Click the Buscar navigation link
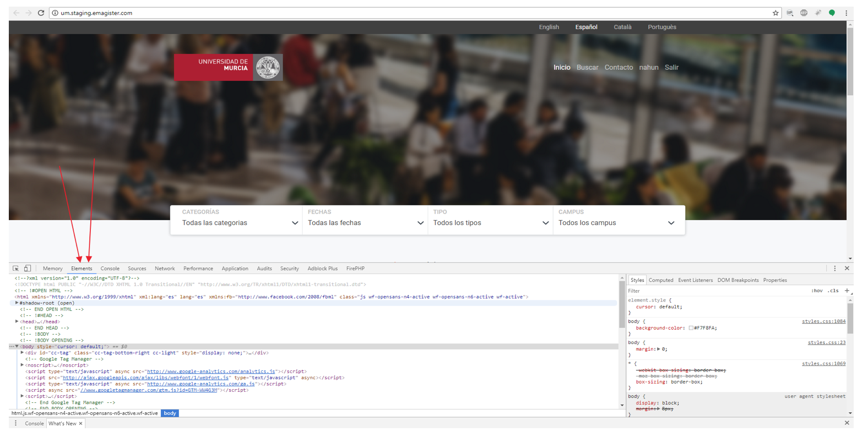The image size is (868, 448). 588,67
